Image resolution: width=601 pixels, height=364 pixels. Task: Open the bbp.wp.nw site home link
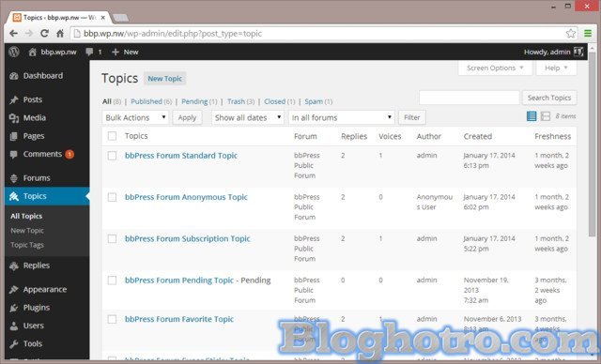coord(53,52)
